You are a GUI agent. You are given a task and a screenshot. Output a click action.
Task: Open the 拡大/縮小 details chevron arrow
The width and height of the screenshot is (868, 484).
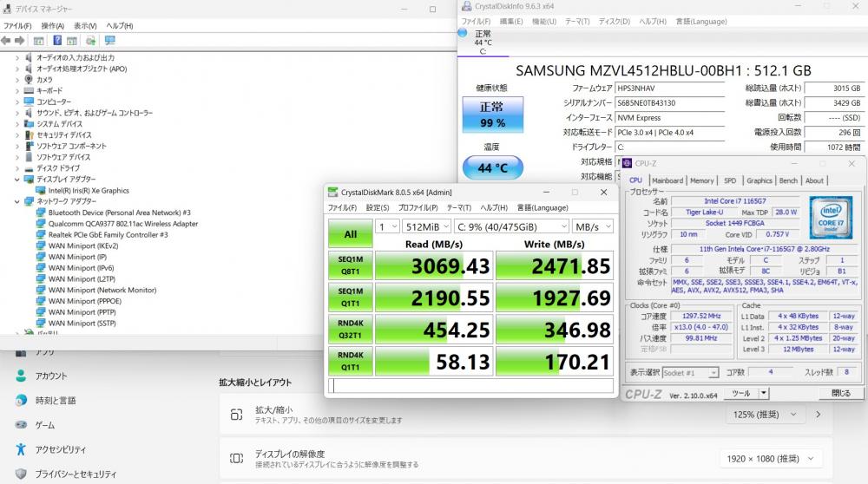click(x=819, y=415)
